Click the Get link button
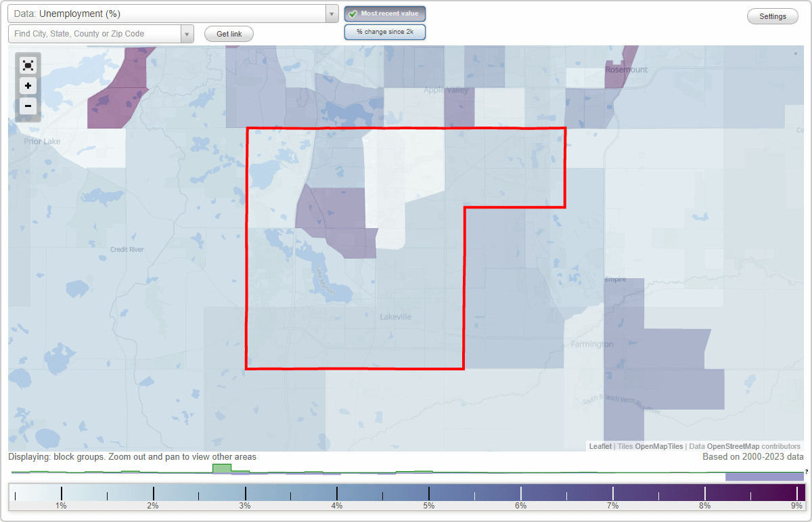This screenshot has width=812, height=522. (x=228, y=33)
